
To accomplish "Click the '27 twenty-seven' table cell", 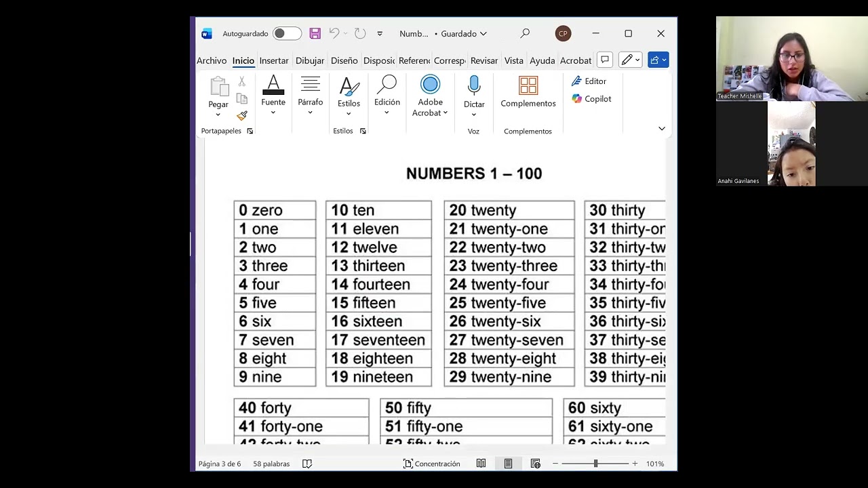I will point(509,340).
